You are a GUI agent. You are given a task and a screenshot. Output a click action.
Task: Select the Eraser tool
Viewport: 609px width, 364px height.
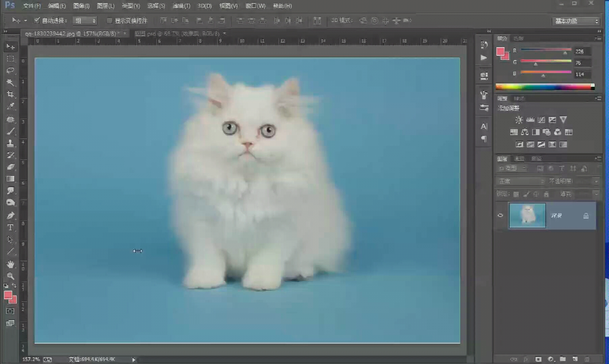10,167
